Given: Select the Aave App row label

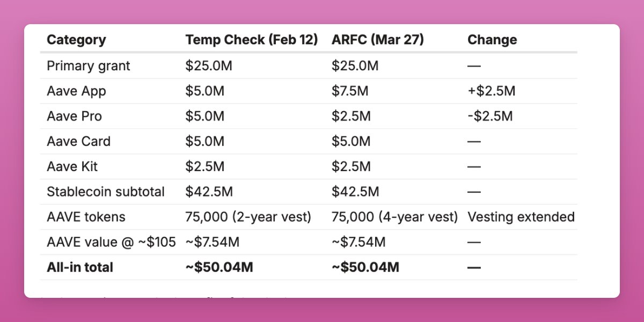Looking at the screenshot, I should click(x=76, y=91).
